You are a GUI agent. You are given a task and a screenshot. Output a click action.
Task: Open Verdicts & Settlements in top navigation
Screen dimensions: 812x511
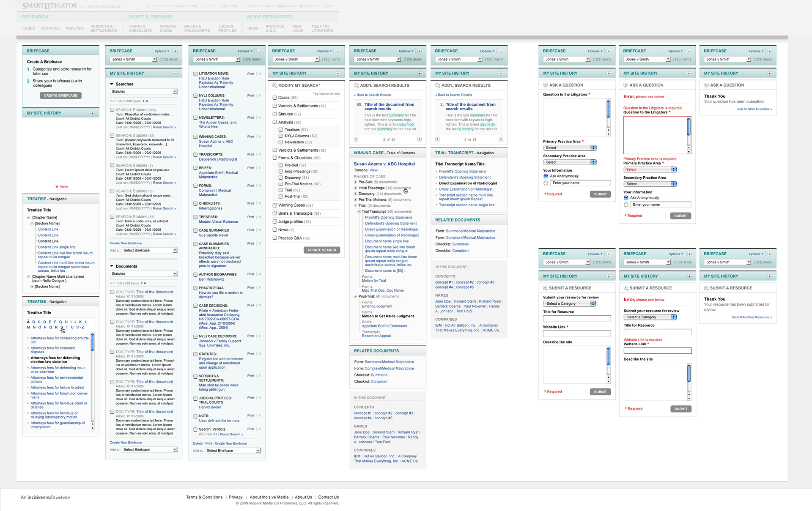click(x=104, y=28)
